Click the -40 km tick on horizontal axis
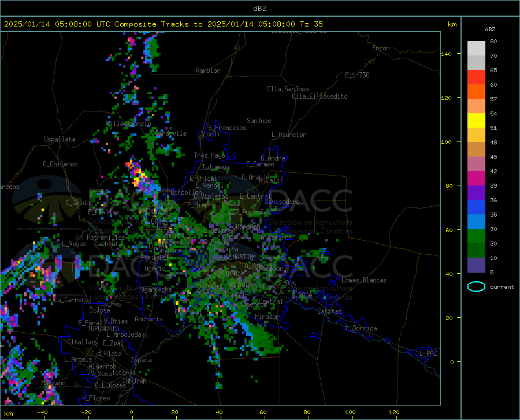520x420 pixels. 42,412
